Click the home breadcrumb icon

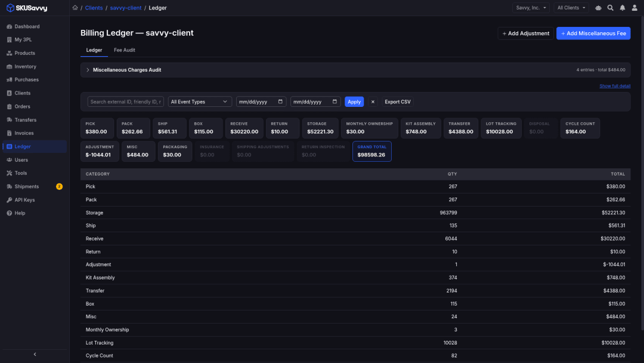(75, 7)
